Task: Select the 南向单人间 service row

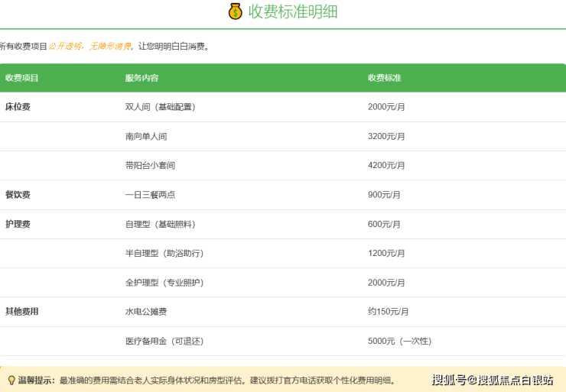Action: pyautogui.click(x=146, y=136)
